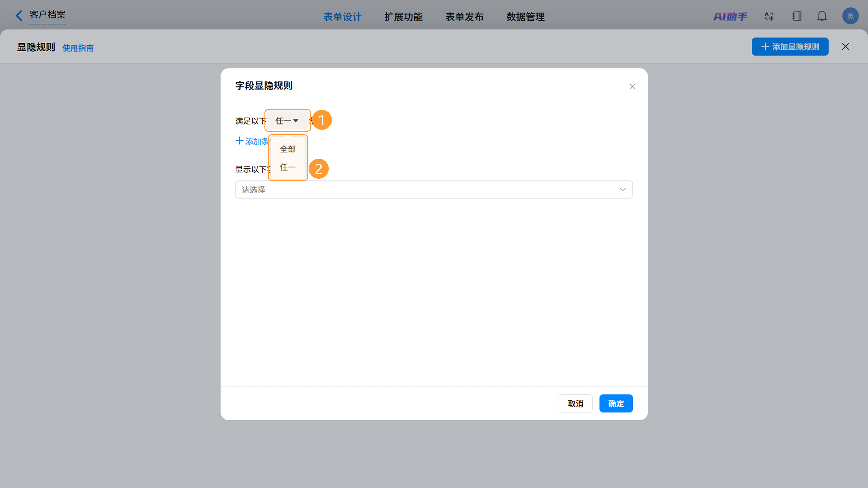This screenshot has height=488, width=868.
Task: Expand the 请选择 field selector
Action: coord(434,190)
